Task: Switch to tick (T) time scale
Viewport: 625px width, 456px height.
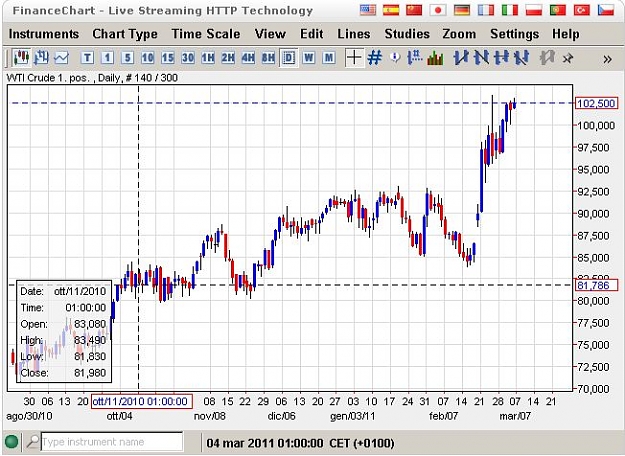Action: pyautogui.click(x=87, y=58)
